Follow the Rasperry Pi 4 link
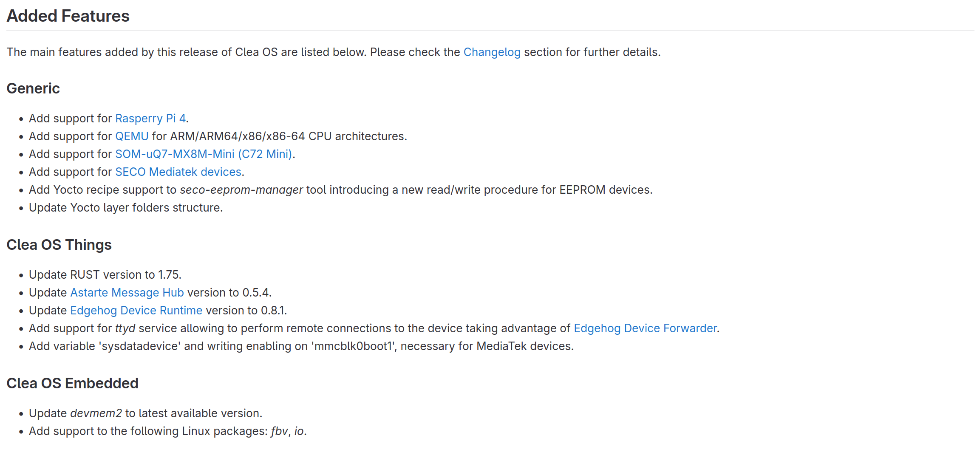 tap(150, 119)
